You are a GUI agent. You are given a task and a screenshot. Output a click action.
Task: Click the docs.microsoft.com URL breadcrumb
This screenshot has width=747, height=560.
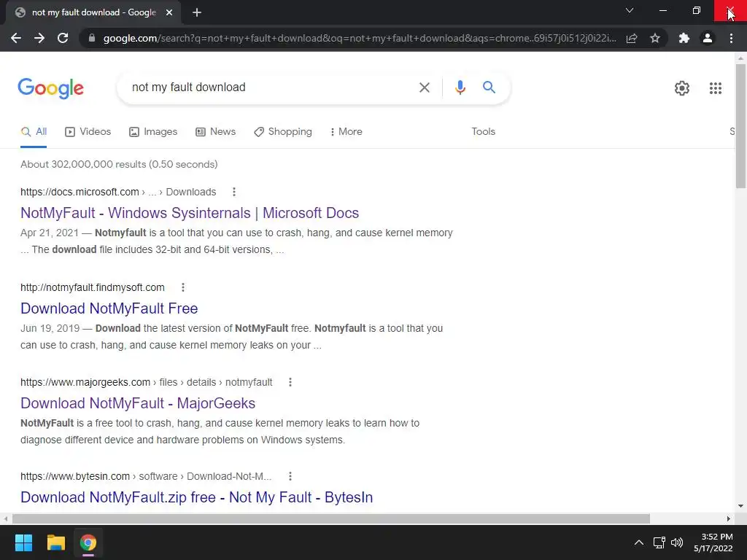point(118,192)
